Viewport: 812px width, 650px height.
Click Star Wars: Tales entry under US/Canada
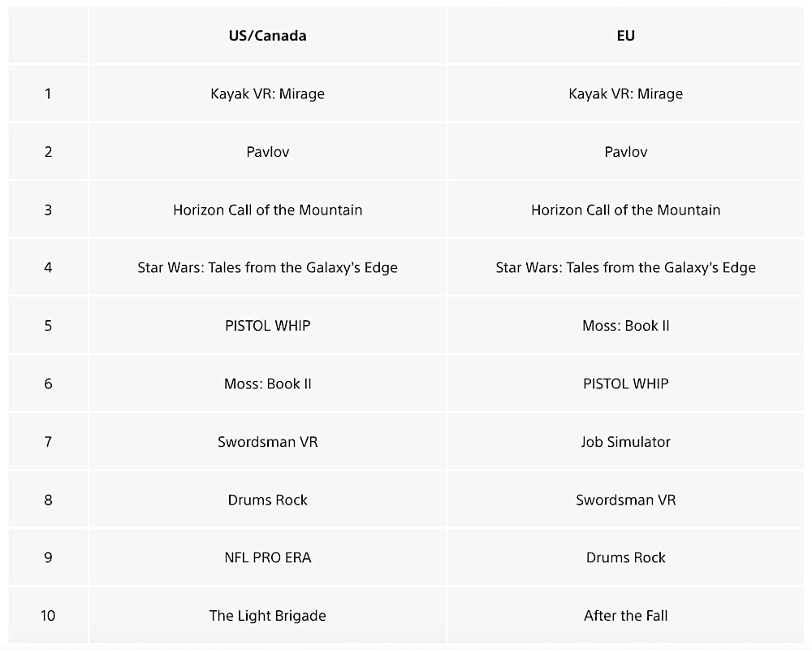(267, 267)
